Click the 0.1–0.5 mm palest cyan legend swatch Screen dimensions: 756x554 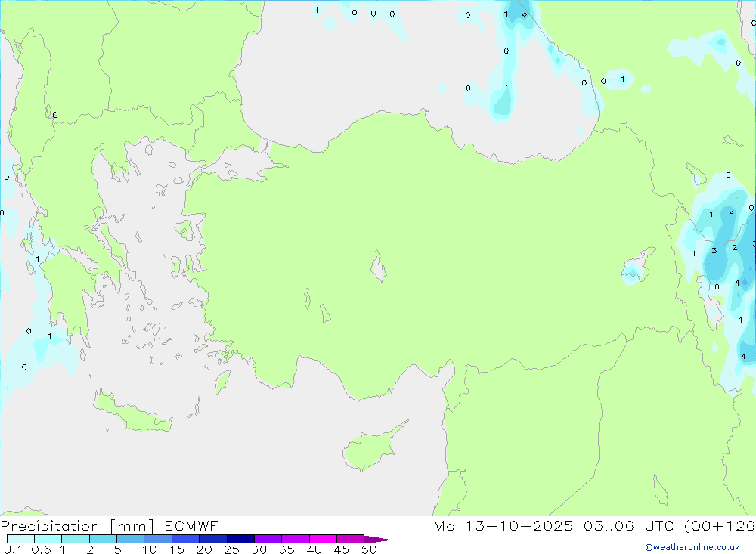(20, 539)
